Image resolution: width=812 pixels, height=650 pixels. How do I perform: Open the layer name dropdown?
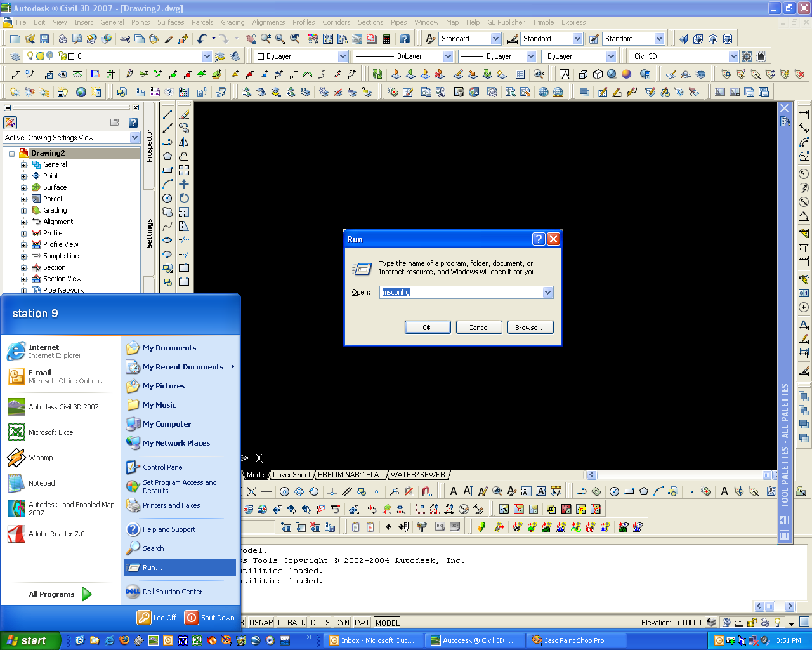point(207,56)
